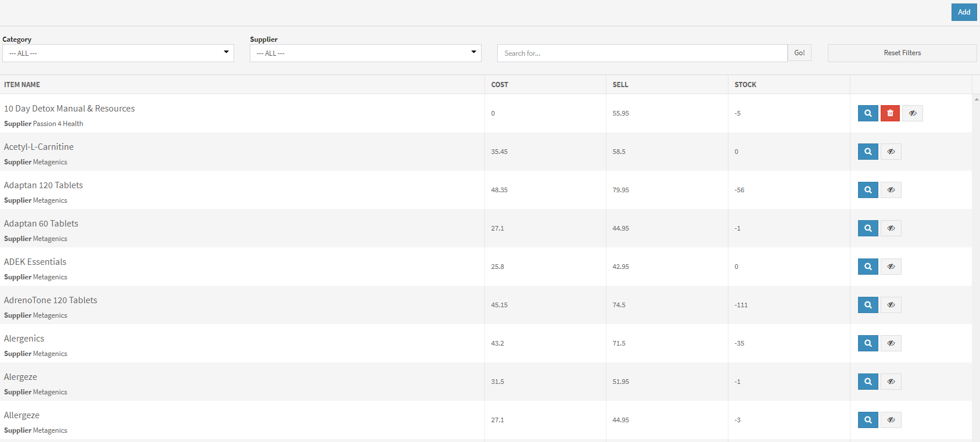Screen dimensions: 980x442
Task: Toggle Alergenics visibility eye
Action: point(891,343)
